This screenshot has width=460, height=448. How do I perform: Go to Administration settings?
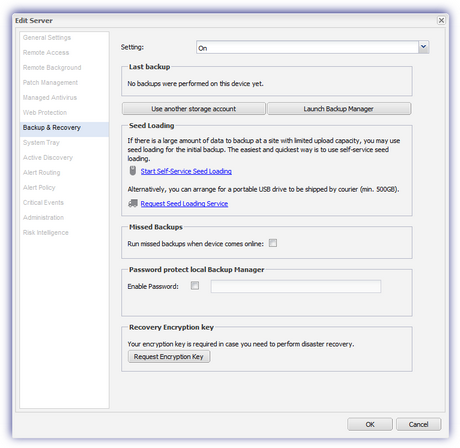tap(44, 218)
